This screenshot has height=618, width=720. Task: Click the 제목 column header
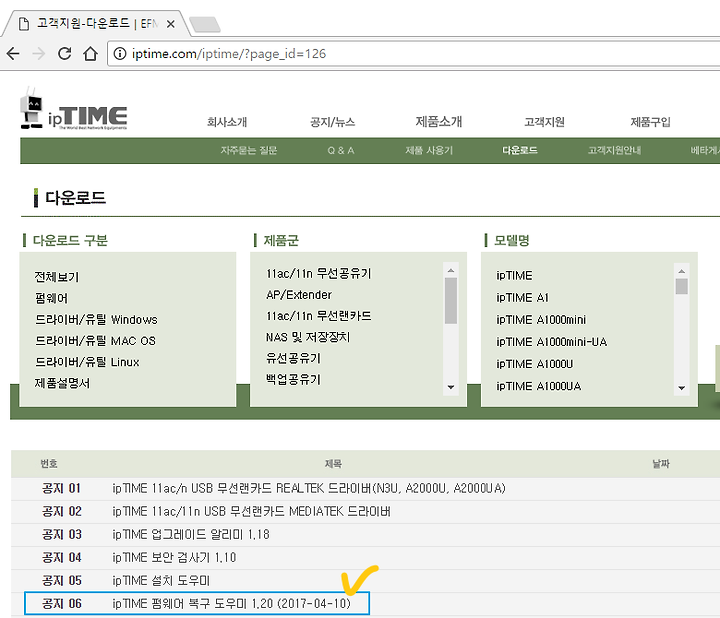pos(333,464)
